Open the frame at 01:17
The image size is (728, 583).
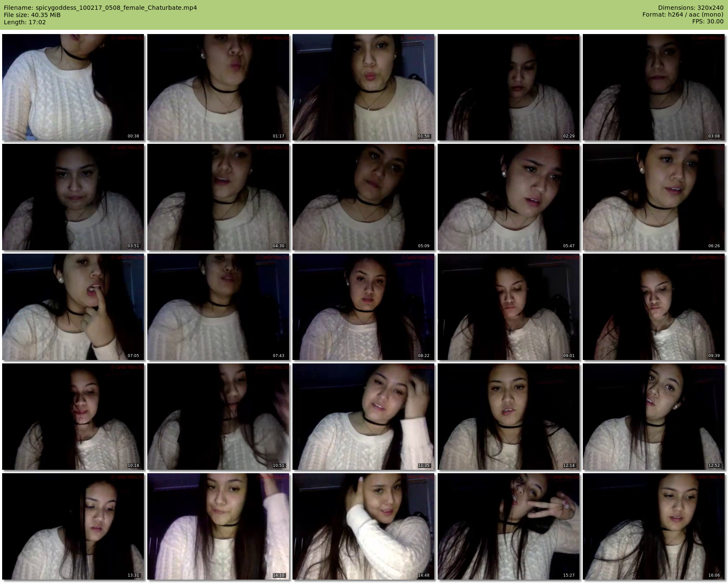pos(218,87)
